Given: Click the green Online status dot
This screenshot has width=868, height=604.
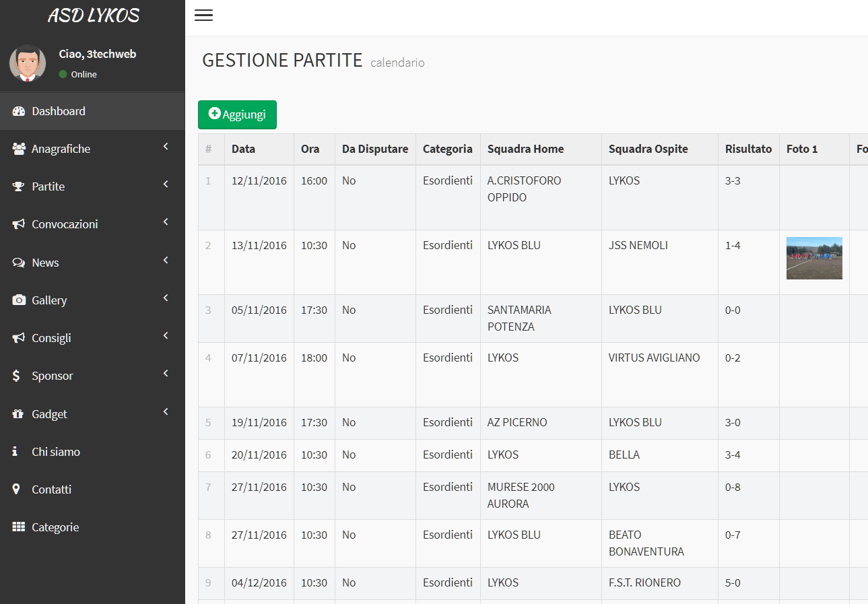Looking at the screenshot, I should pos(63,74).
